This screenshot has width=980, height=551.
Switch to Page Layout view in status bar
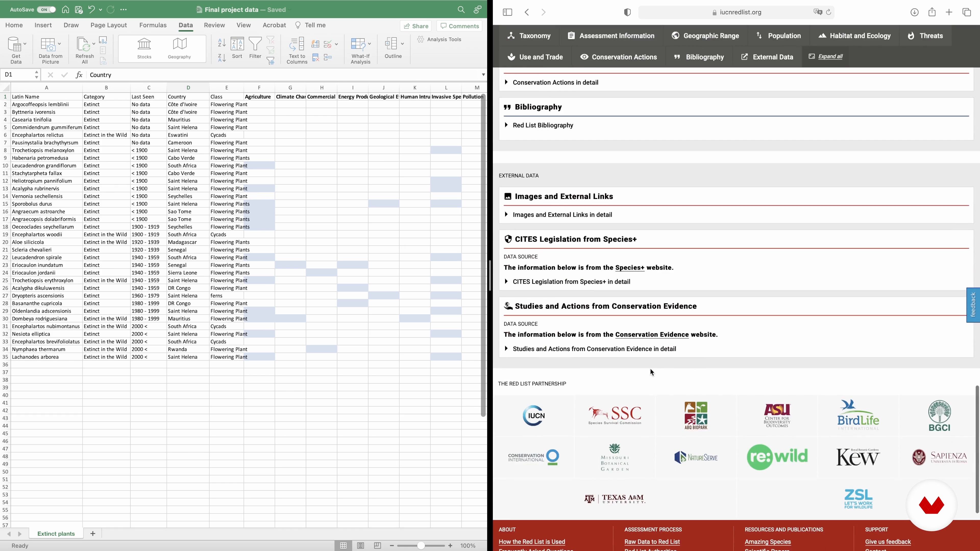point(361,546)
